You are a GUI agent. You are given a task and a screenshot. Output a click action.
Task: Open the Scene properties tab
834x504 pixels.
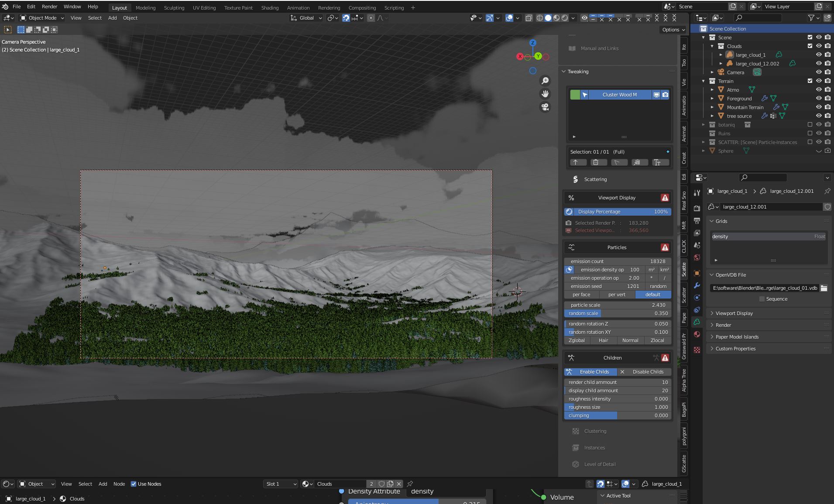point(697,245)
